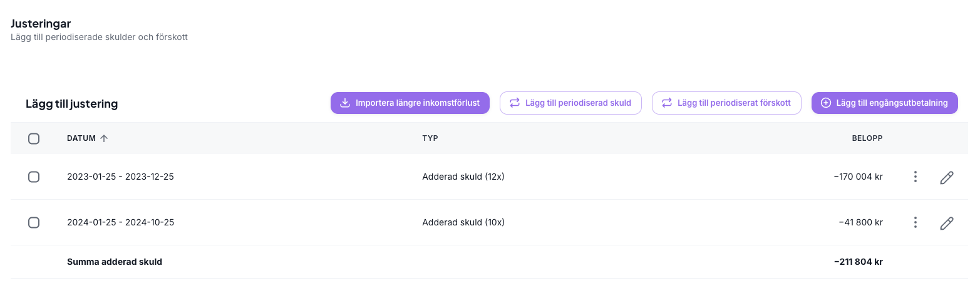The width and height of the screenshot is (980, 283).
Task: Click the Typ column header
Action: (430, 138)
